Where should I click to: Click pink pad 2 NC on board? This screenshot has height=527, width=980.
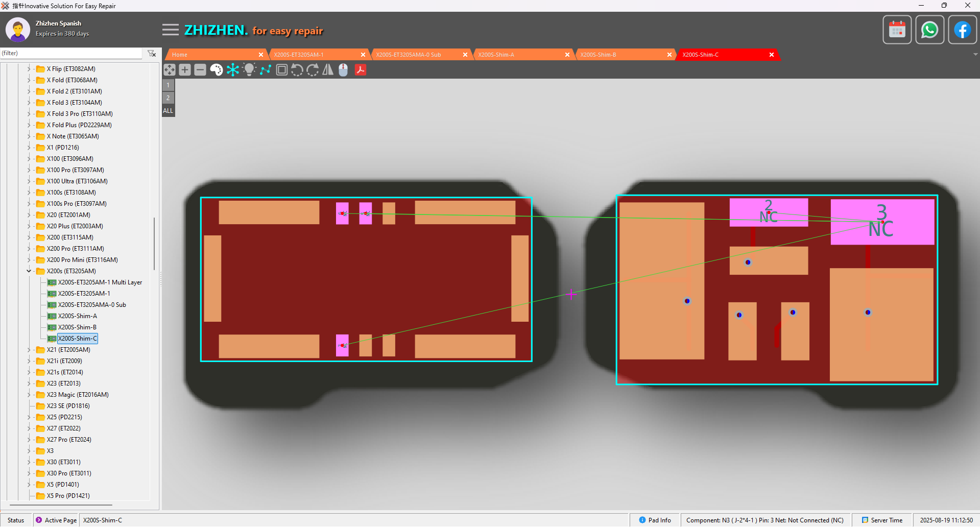point(769,212)
